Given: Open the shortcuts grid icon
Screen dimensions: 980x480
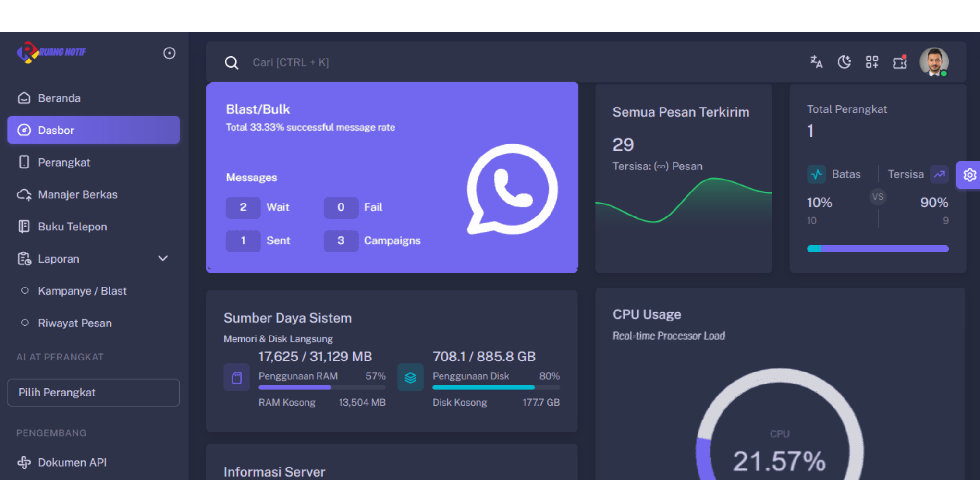Looking at the screenshot, I should coord(872,62).
